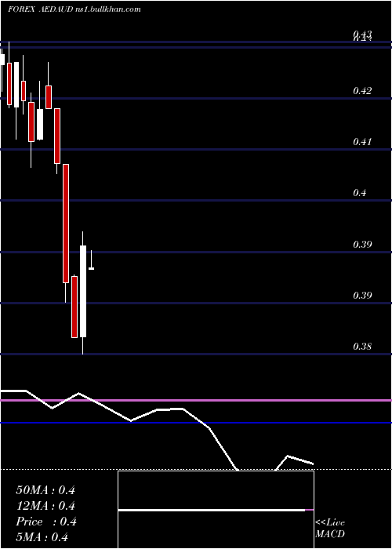Click the 0.42 price axis label
Viewport: 392px width, 549px height.
(x=362, y=91)
